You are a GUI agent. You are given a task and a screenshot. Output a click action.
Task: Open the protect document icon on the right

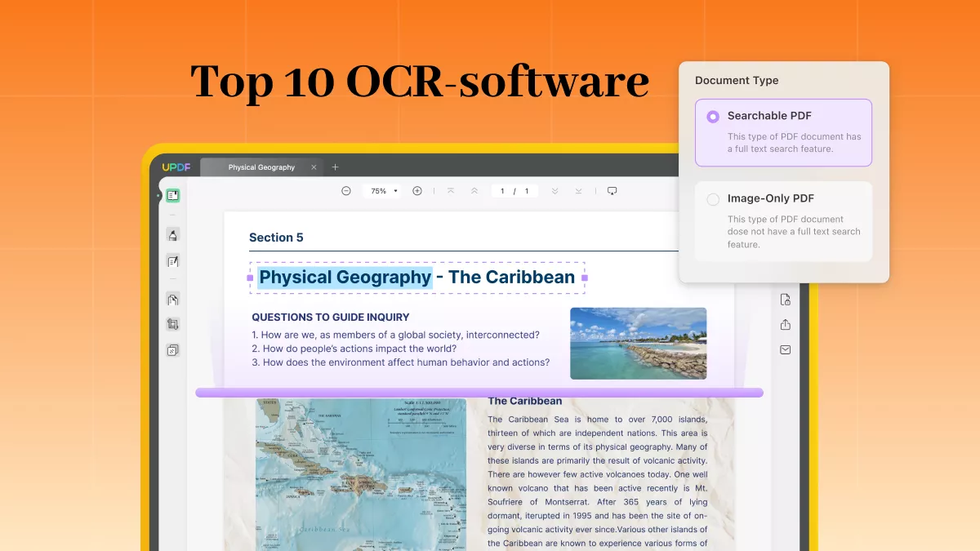point(785,300)
